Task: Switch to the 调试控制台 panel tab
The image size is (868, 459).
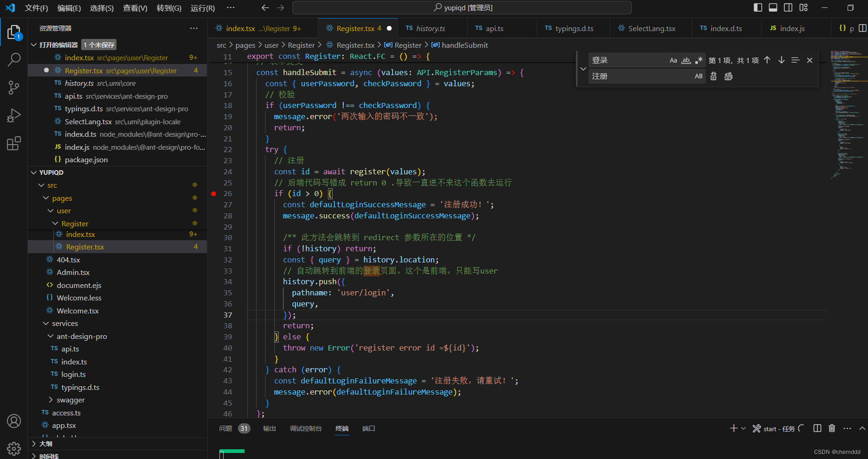Action: (x=306, y=428)
